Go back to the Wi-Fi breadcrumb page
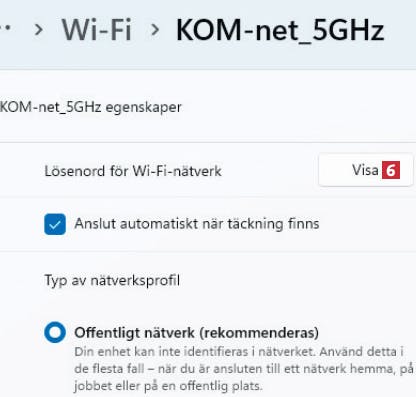Screen dimensions: 416x397 (97, 30)
